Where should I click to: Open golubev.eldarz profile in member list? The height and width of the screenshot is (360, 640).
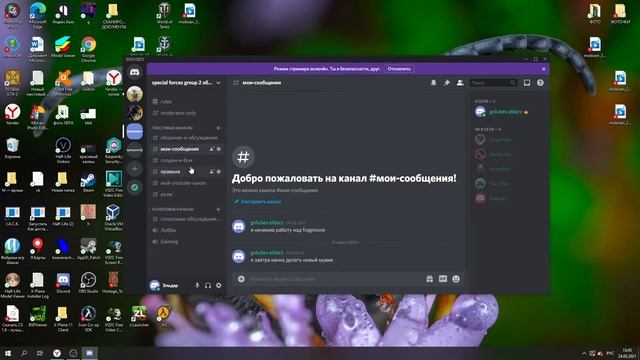pos(507,111)
